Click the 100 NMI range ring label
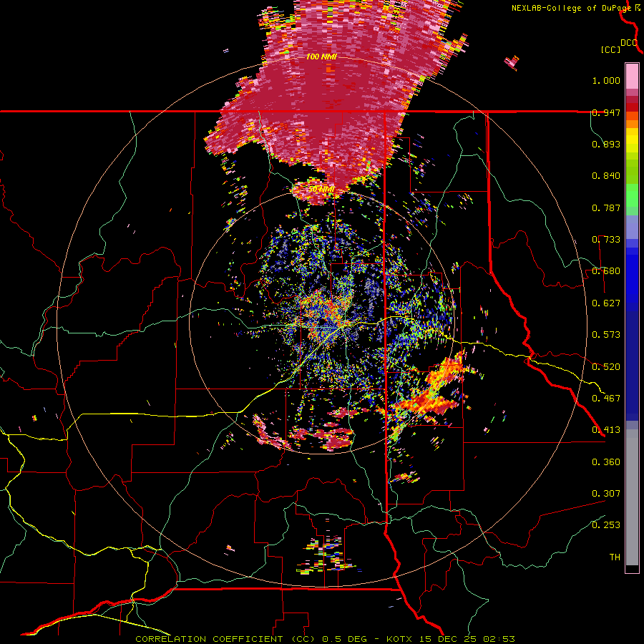This screenshot has height=644, width=644. click(x=321, y=57)
